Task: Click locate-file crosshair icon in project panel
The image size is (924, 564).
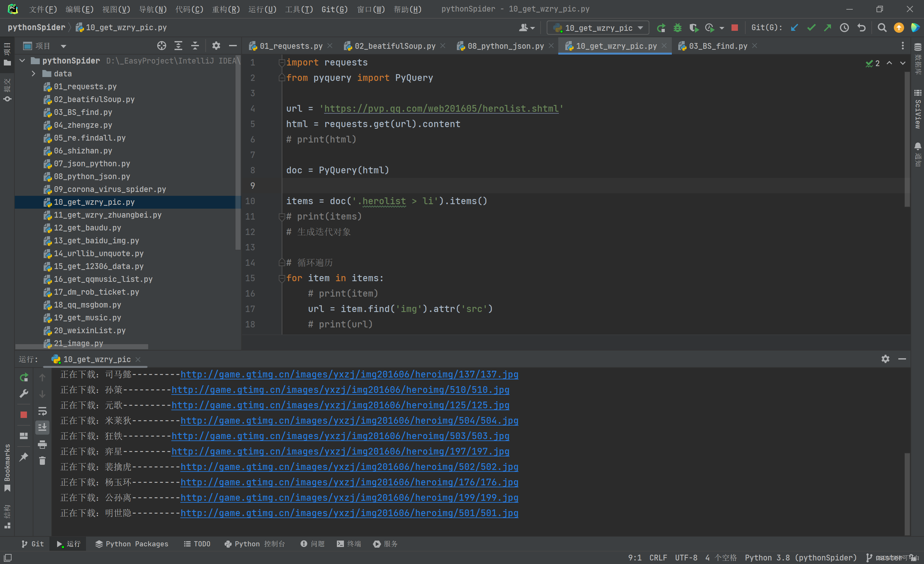Action: (161, 46)
